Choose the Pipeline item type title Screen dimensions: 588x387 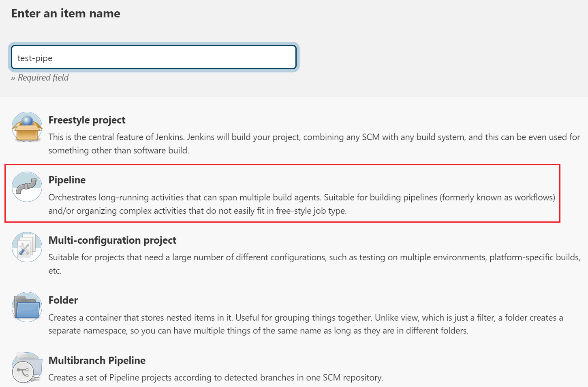[67, 180]
